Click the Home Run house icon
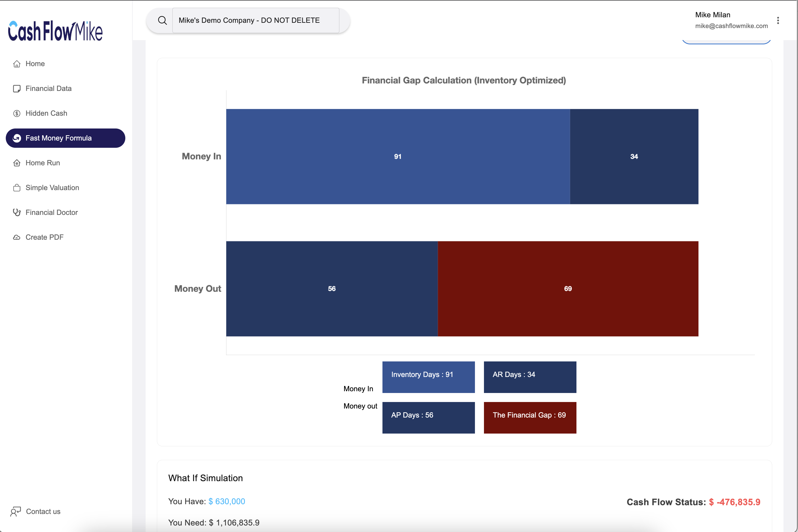 [x=17, y=163]
